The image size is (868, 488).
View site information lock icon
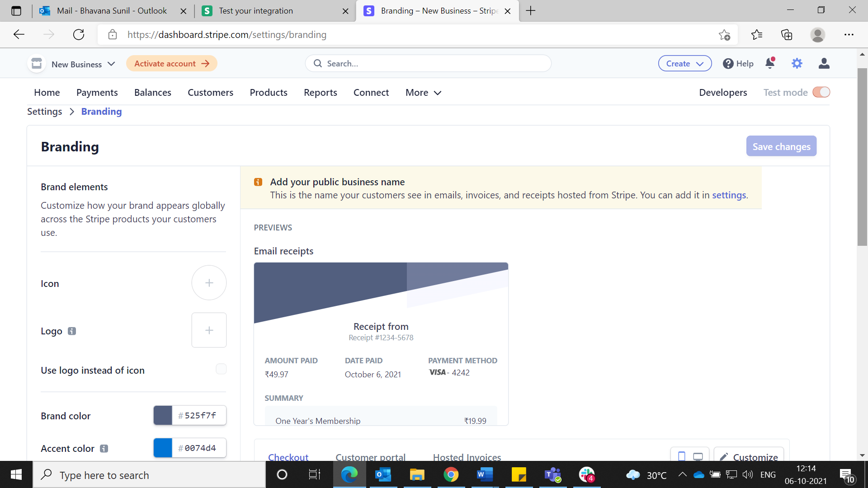coord(113,35)
